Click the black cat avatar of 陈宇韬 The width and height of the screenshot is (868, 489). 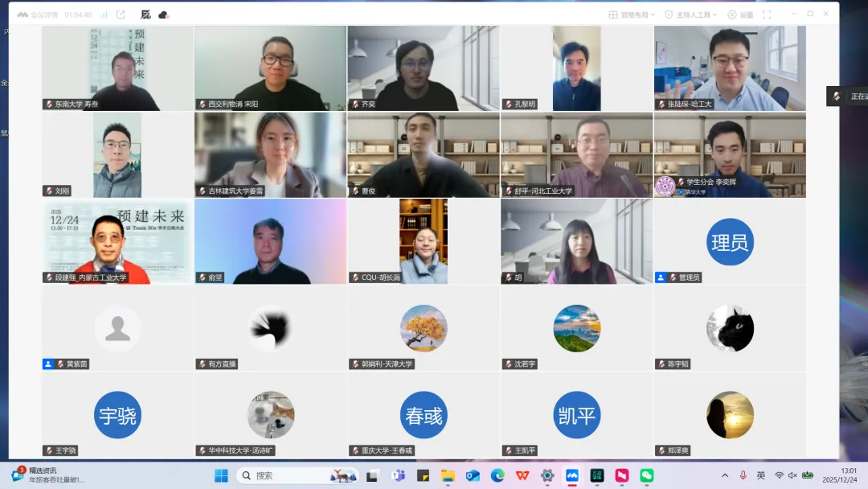click(x=730, y=328)
